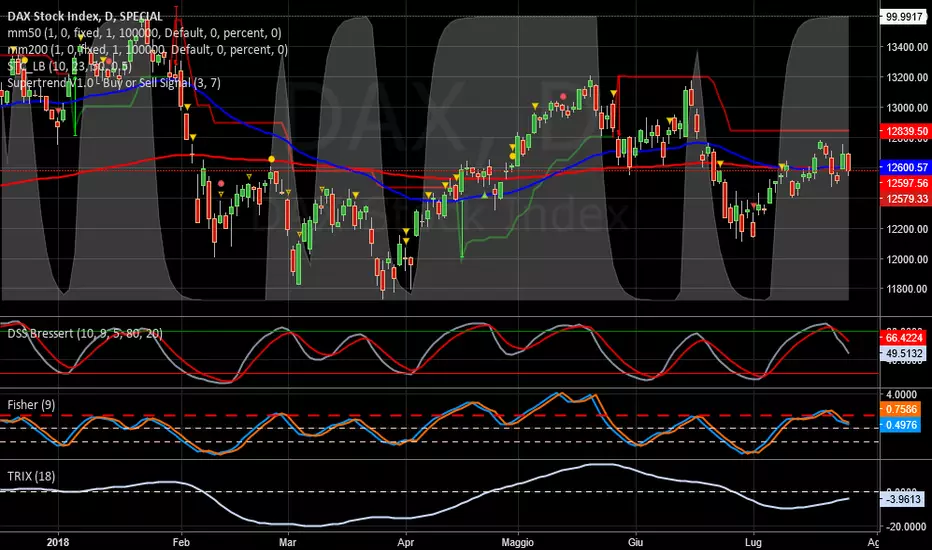Screen dimensions: 932x550
Task: Click the DAX Stock Index chart title
Action: [84, 16]
